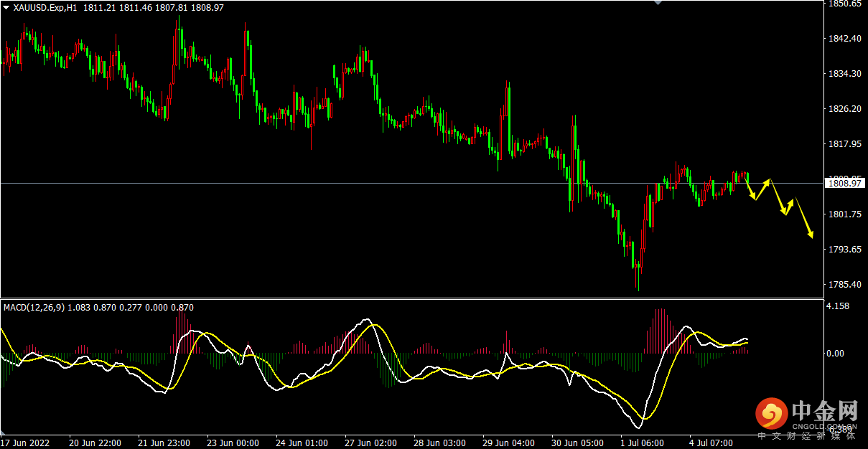Click the 27 Jun 02:00 time label
The height and width of the screenshot is (449, 868).
coord(370,443)
